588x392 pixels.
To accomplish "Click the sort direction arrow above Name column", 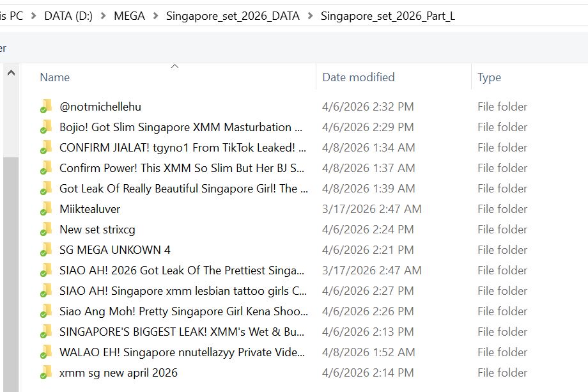I will (174, 67).
